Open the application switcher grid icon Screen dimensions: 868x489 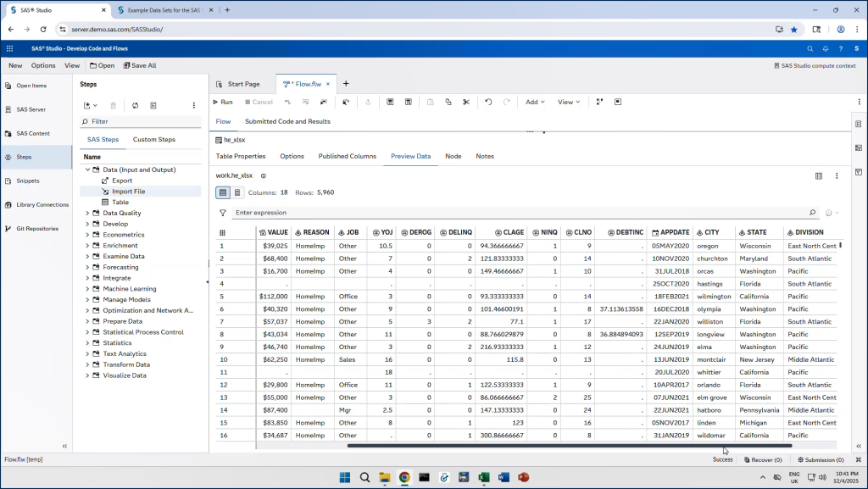(x=9, y=48)
